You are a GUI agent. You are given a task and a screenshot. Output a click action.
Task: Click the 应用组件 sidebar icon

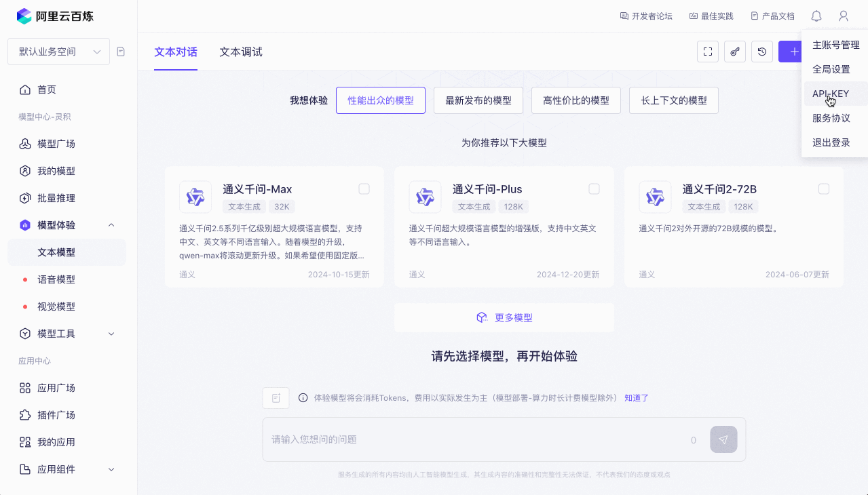25,469
